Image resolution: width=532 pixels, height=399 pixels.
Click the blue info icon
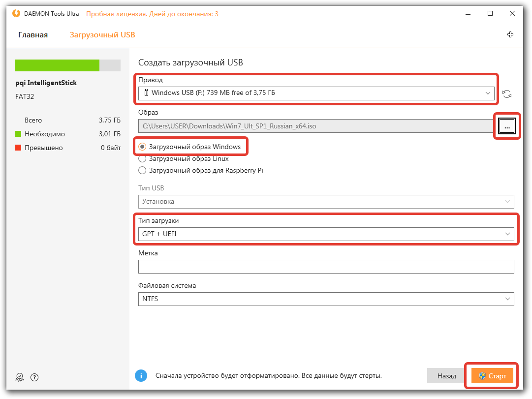point(141,376)
